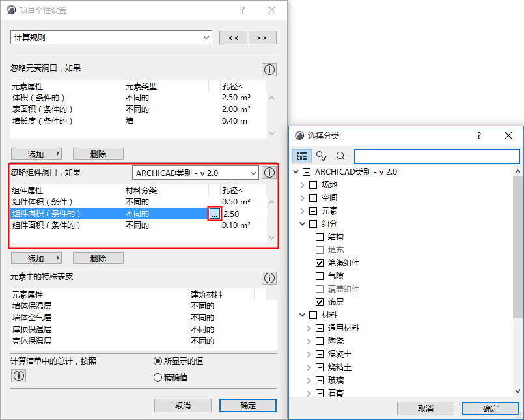Select the 屋顶保温层 row

click(x=144, y=329)
